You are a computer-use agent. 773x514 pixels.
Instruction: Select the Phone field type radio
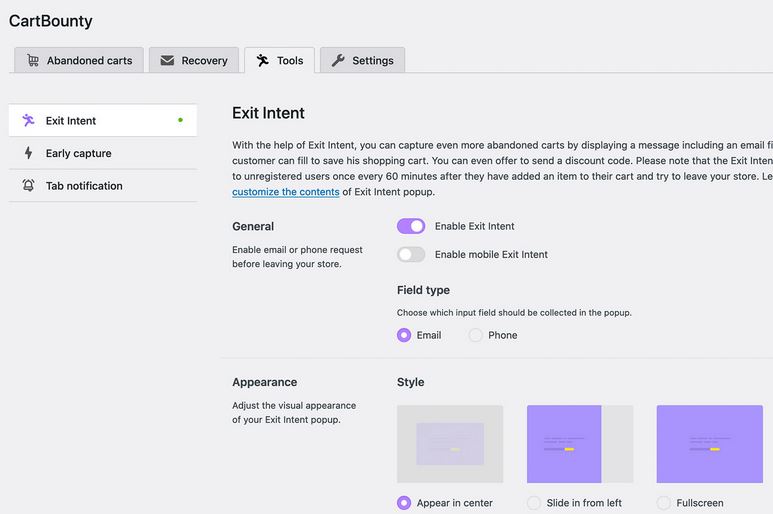475,335
